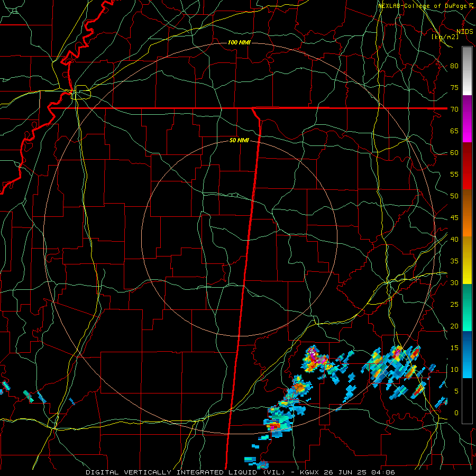Click the 65 value on the color scale

pos(454,131)
